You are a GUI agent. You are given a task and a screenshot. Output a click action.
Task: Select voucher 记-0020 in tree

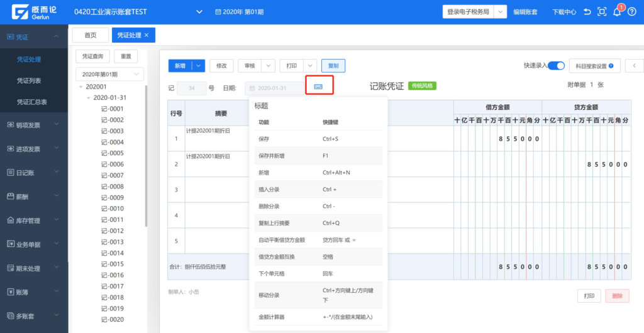click(112, 319)
